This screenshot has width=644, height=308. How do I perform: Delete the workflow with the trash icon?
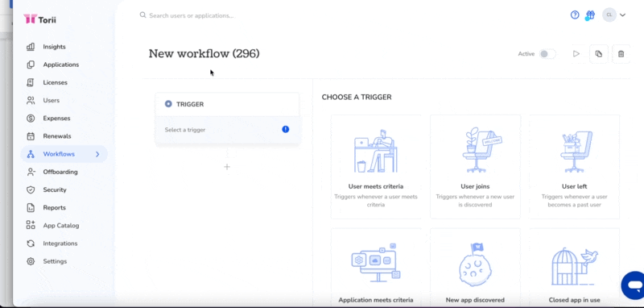coord(621,54)
